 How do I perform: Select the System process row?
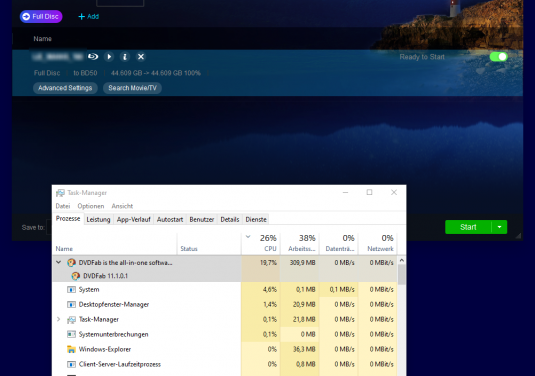click(225, 289)
